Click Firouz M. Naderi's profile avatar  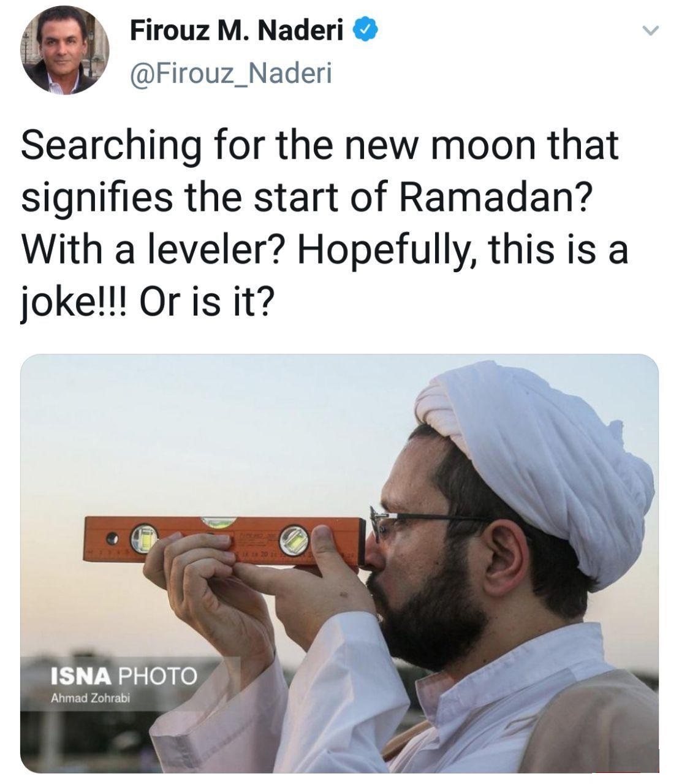point(65,51)
